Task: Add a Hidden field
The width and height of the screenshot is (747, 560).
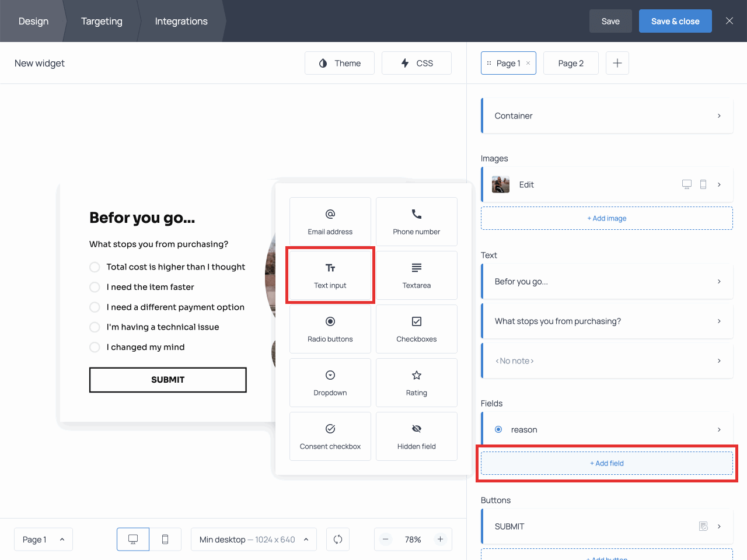Action: tap(416, 436)
